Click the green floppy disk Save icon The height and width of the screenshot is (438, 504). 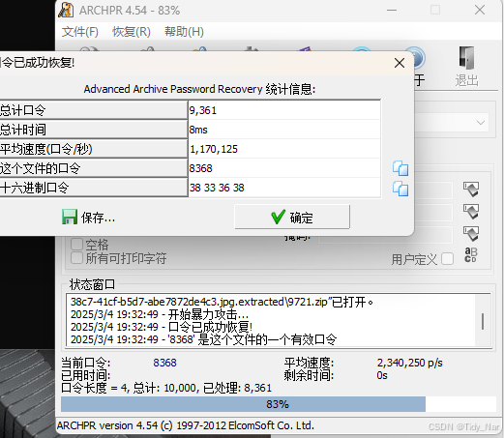70,217
